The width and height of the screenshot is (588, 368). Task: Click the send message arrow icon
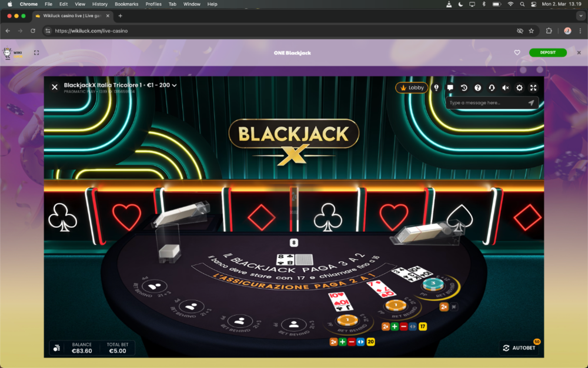coord(531,102)
